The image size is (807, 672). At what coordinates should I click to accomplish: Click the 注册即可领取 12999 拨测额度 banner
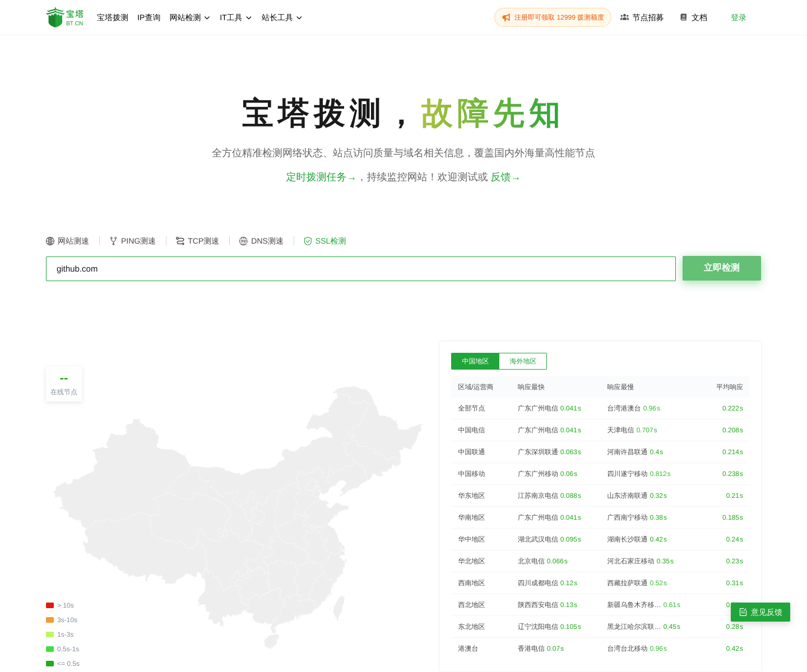[553, 17]
